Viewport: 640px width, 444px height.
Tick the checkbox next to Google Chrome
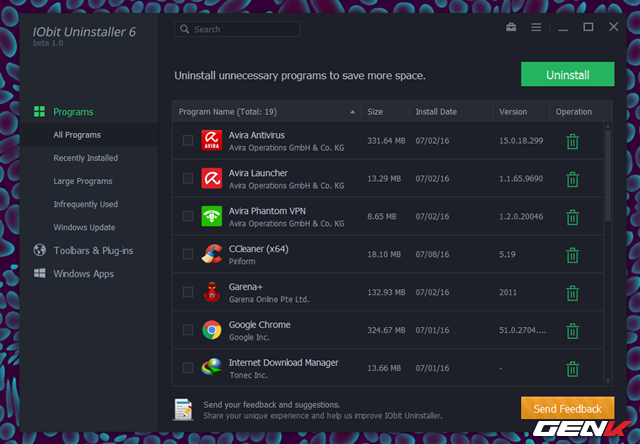(x=188, y=331)
